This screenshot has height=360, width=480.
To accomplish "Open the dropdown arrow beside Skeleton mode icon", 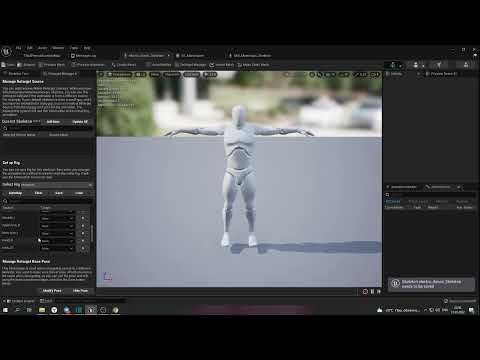I will [x=401, y=65].
